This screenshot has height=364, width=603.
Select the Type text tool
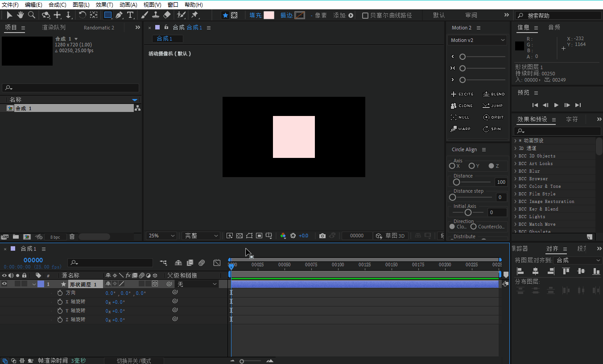click(130, 15)
